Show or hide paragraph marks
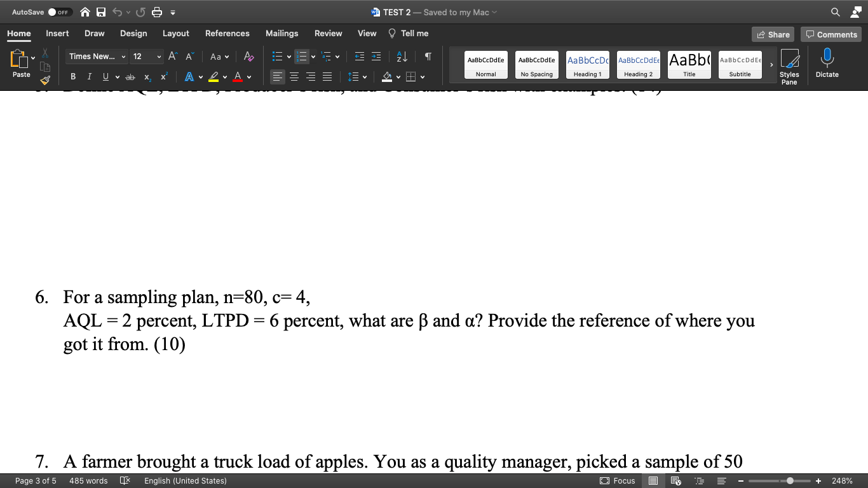Image resolution: width=868 pixels, height=488 pixels. [x=428, y=57]
